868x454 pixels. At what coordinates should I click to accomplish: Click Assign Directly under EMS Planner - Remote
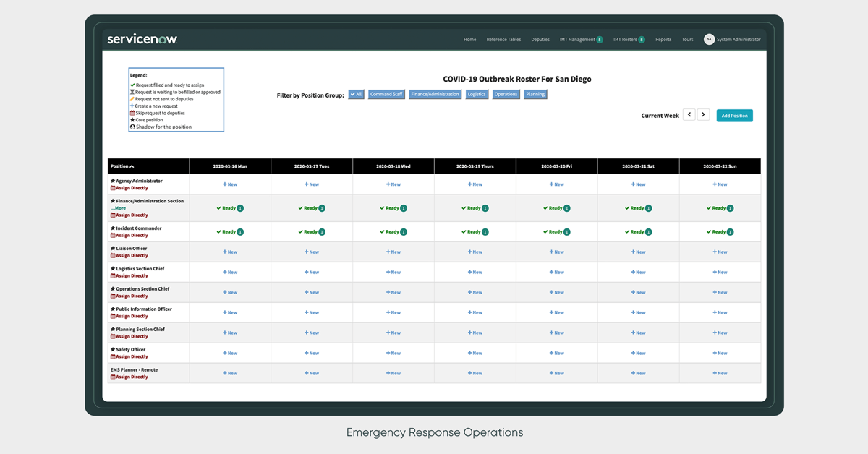point(132,377)
